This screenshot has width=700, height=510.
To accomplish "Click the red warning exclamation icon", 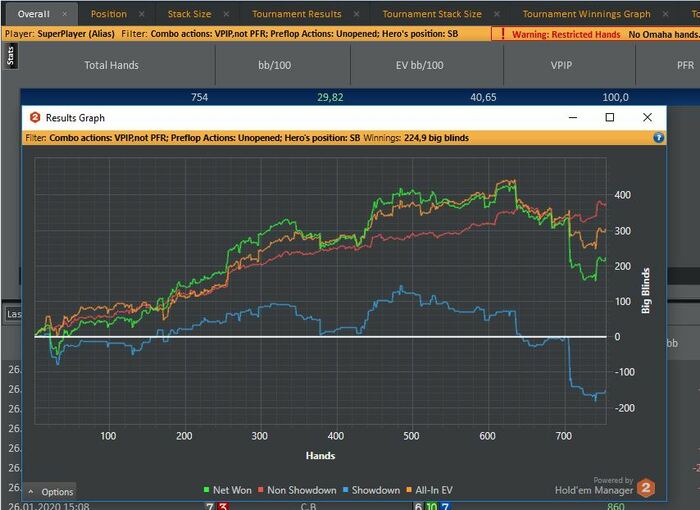I will [x=503, y=34].
